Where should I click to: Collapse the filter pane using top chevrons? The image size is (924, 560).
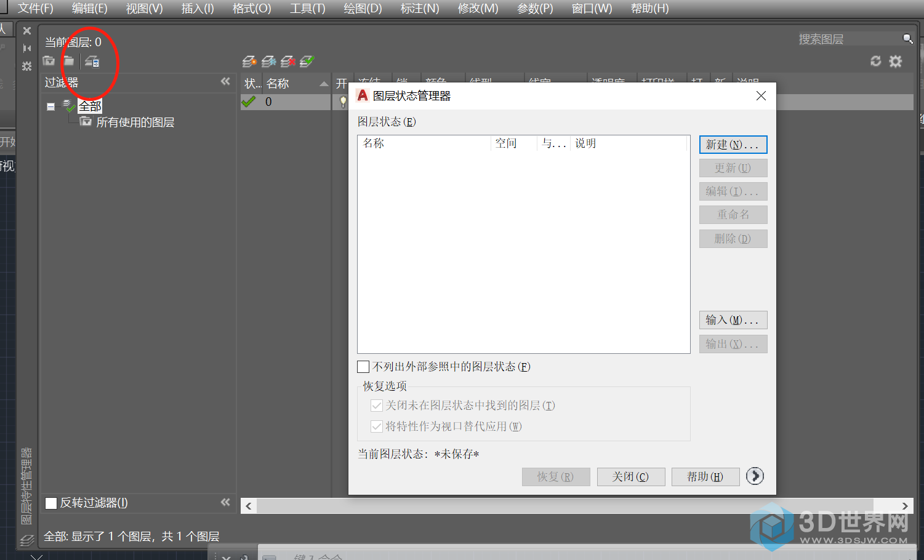click(x=225, y=82)
